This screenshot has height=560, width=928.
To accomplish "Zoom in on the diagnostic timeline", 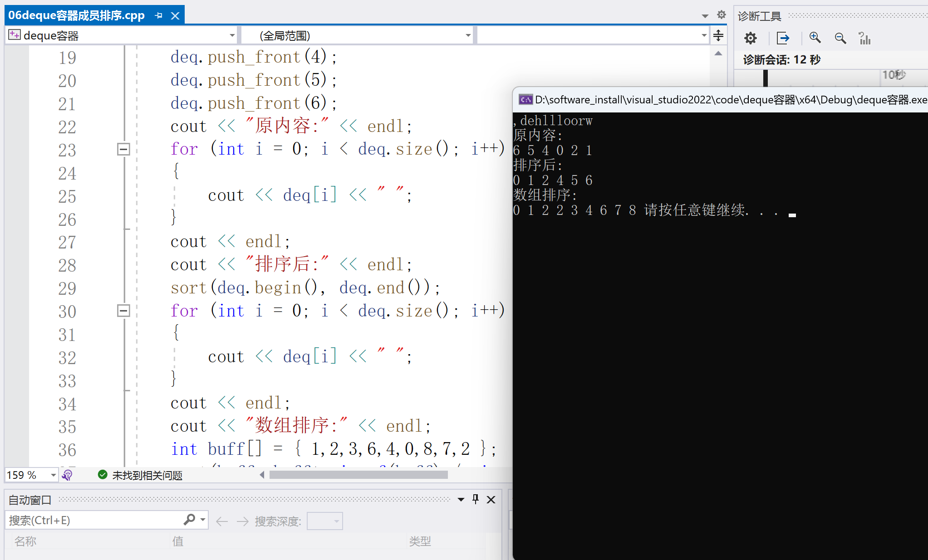I will click(815, 38).
